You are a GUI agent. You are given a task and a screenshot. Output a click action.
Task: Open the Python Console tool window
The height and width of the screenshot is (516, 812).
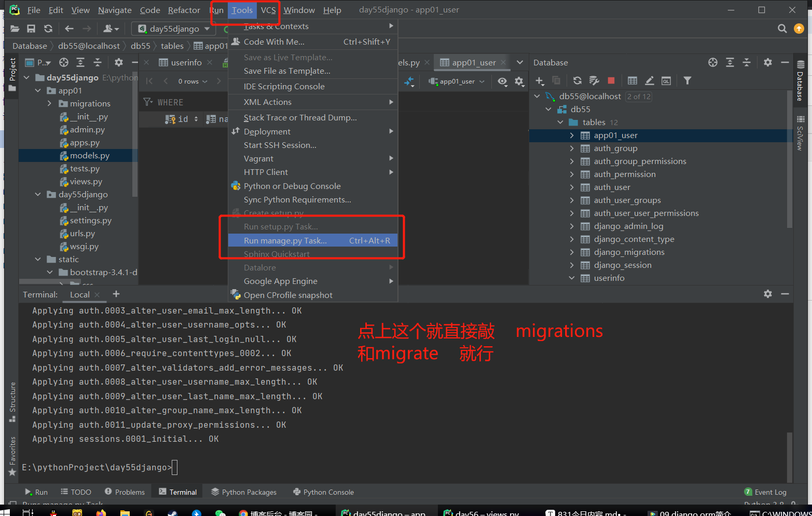pos(323,492)
